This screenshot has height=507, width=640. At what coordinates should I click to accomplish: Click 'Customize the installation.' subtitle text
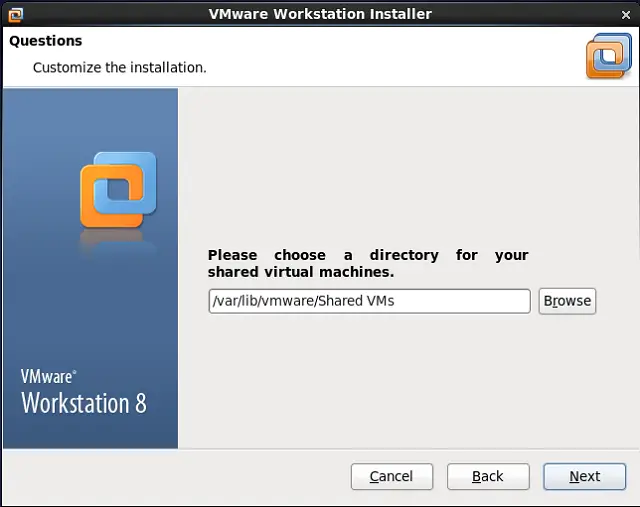(x=119, y=68)
